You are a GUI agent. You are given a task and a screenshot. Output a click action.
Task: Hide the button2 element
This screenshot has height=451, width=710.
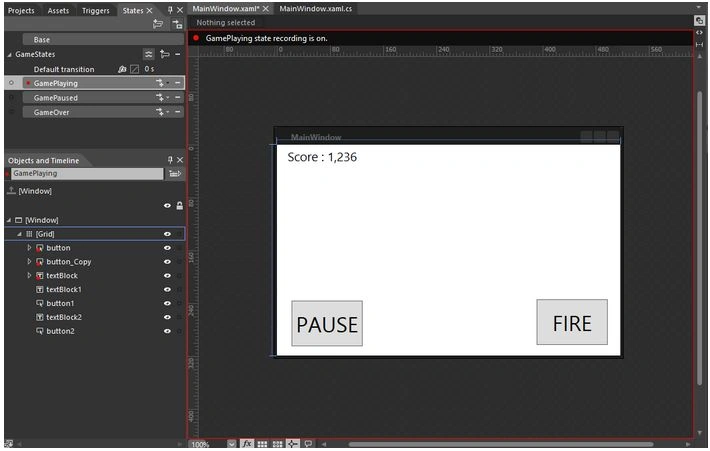167,331
